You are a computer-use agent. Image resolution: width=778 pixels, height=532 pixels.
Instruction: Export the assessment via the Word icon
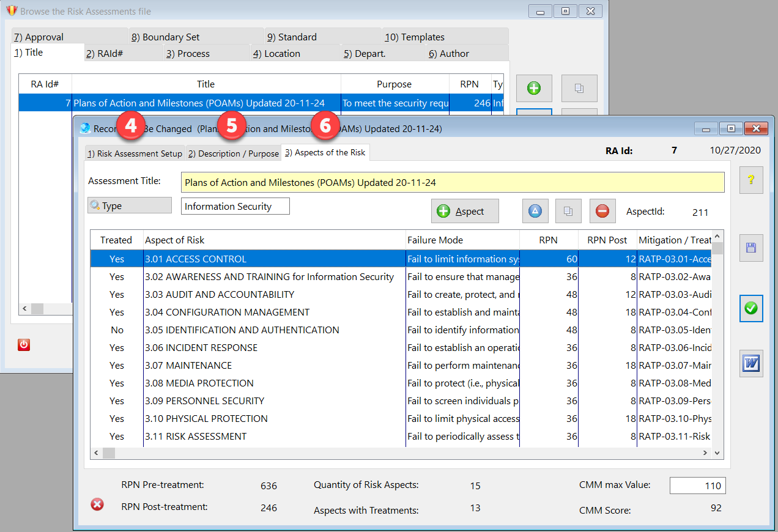751,363
